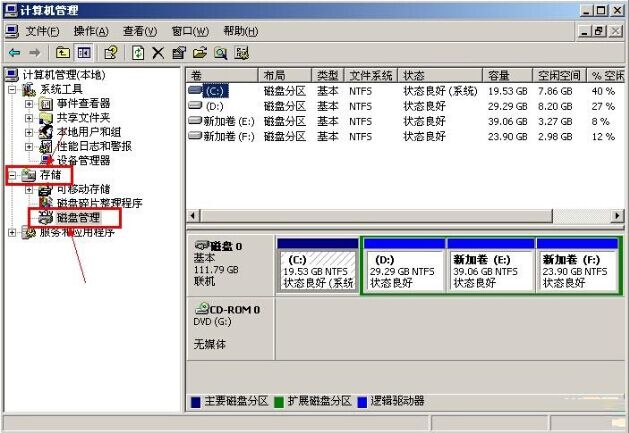
Task: Open the 查看(V) menu
Action: pos(140,31)
